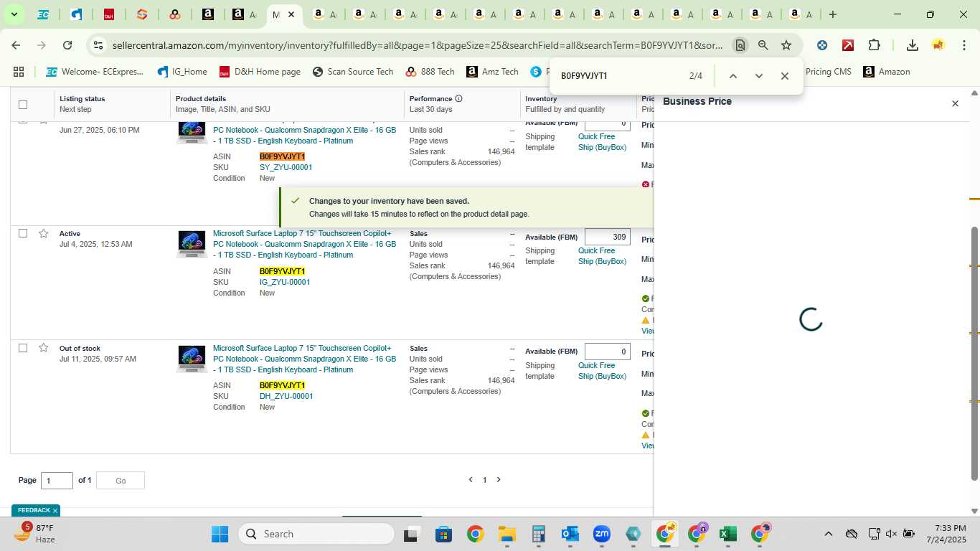The height and width of the screenshot is (551, 980).
Task: Open Windows Start menu
Action: coord(220,534)
